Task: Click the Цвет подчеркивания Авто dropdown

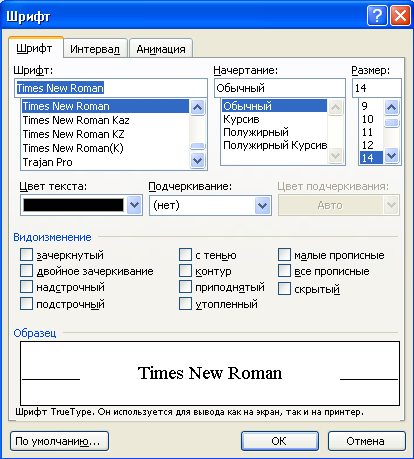Action: (x=339, y=205)
